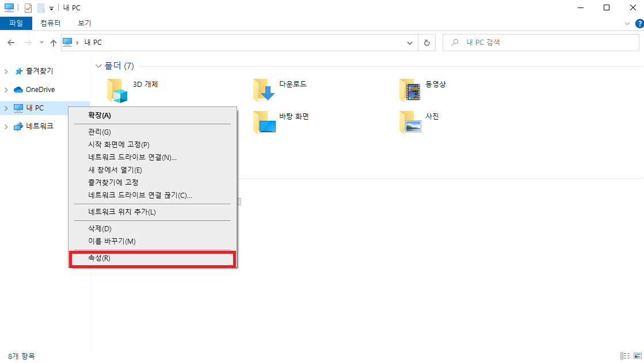Click the 내 PC monitor icon in sidebar
The width and height of the screenshot is (644, 363).
(x=18, y=108)
